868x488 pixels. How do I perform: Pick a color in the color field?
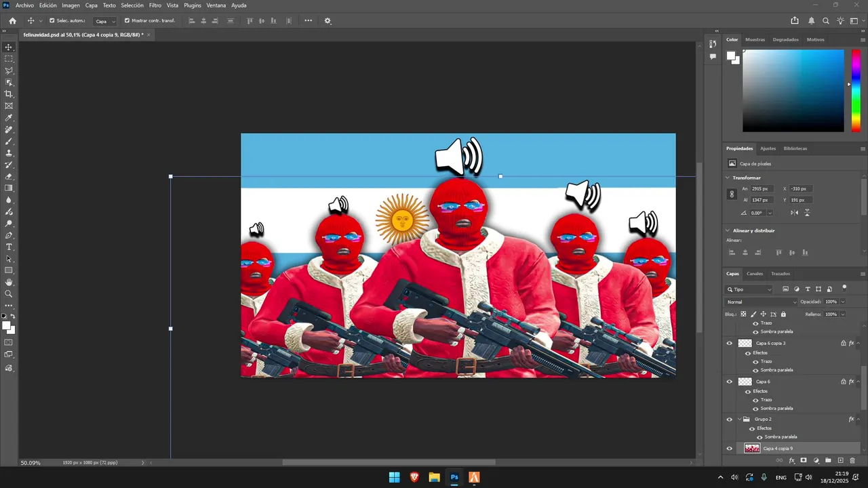pos(793,91)
